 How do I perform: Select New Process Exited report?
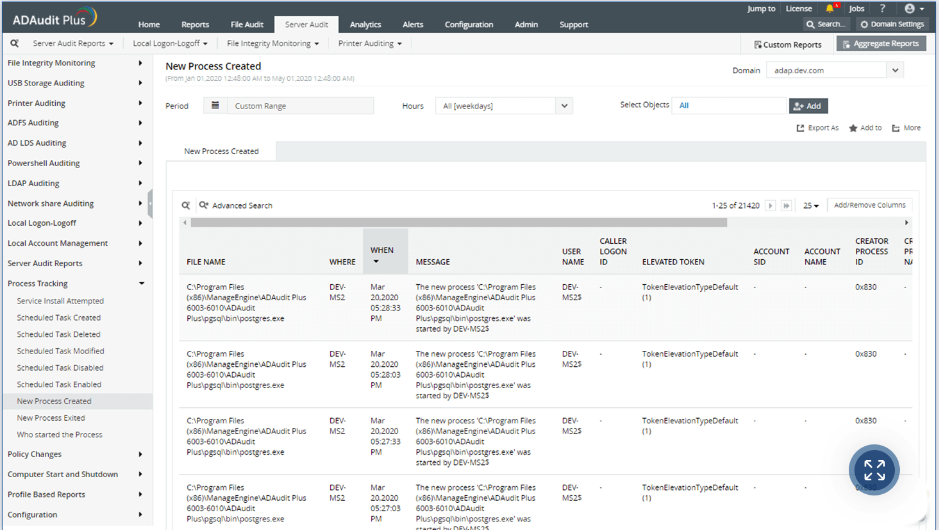51,418
